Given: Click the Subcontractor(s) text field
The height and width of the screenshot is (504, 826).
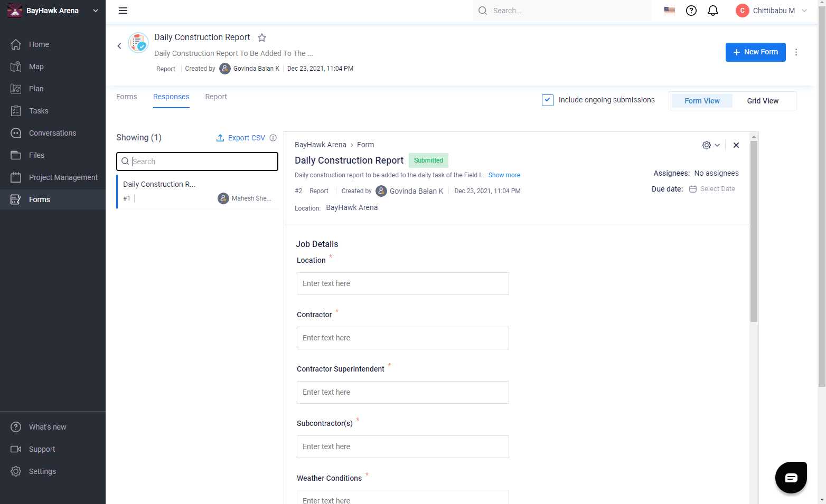Looking at the screenshot, I should point(403,447).
